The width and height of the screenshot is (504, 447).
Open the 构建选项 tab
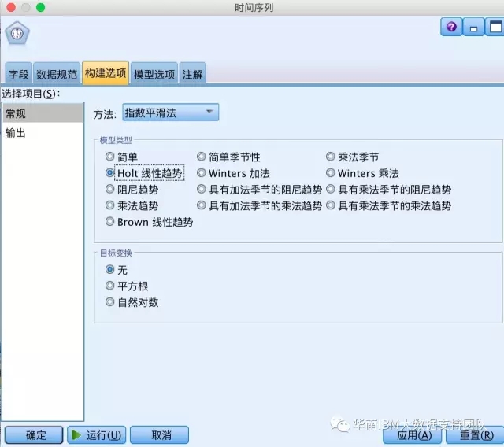106,73
